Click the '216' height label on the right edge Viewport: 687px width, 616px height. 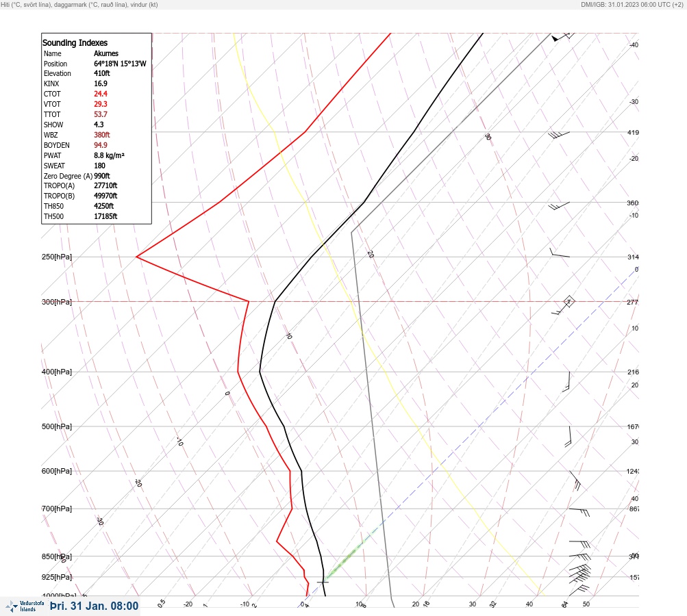(x=633, y=372)
